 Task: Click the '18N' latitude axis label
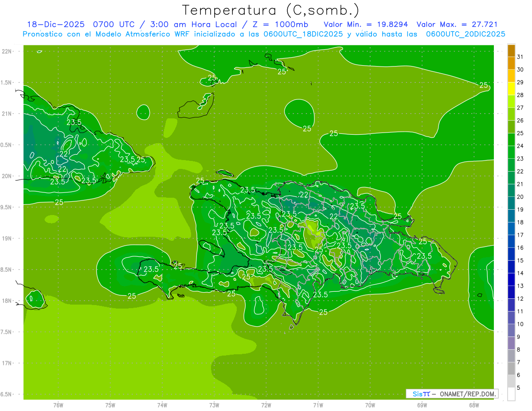point(7,301)
